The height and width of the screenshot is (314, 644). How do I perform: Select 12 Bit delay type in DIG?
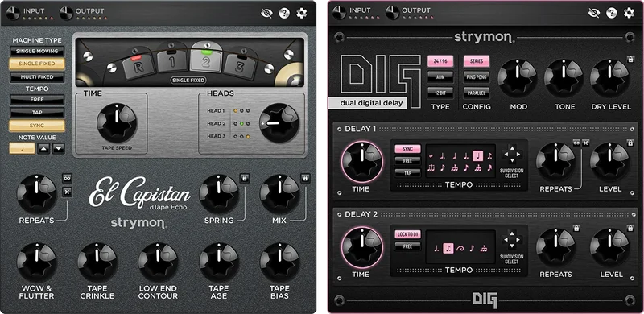coord(440,93)
